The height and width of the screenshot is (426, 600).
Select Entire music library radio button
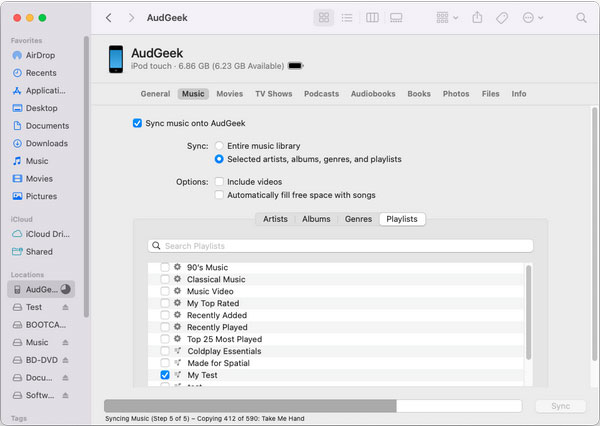coord(219,146)
